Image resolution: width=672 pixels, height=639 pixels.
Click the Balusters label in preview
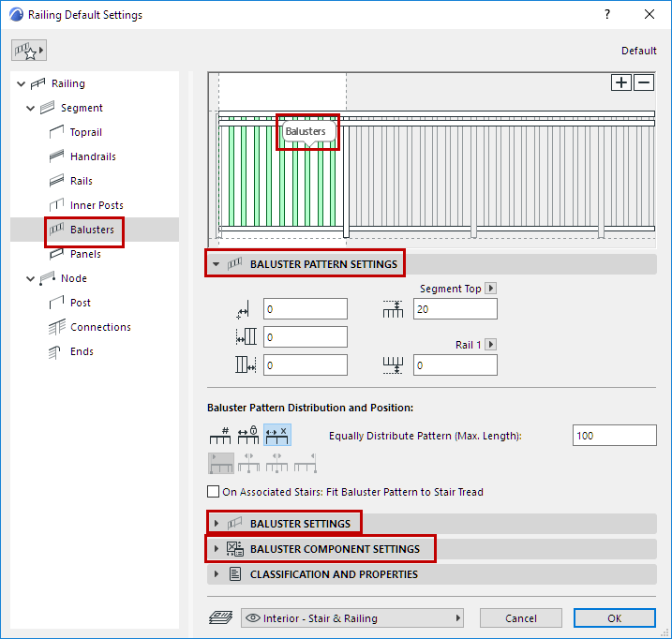tap(306, 131)
